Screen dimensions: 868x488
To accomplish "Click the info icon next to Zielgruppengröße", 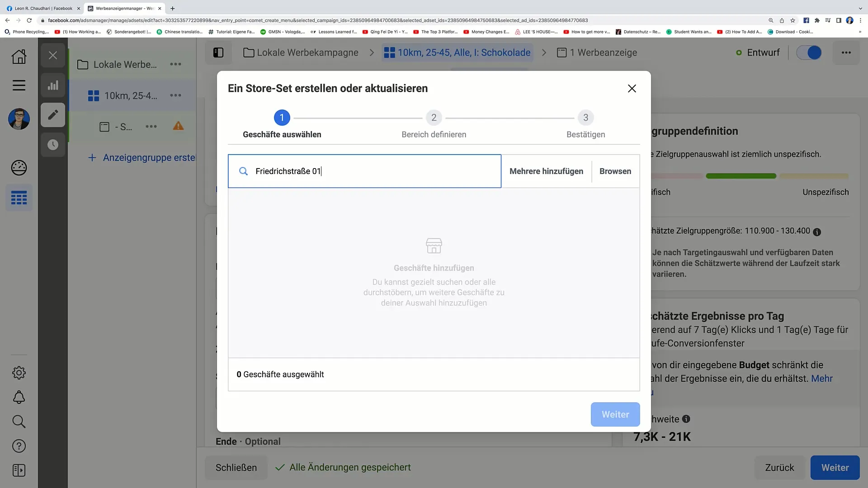I will click(817, 232).
